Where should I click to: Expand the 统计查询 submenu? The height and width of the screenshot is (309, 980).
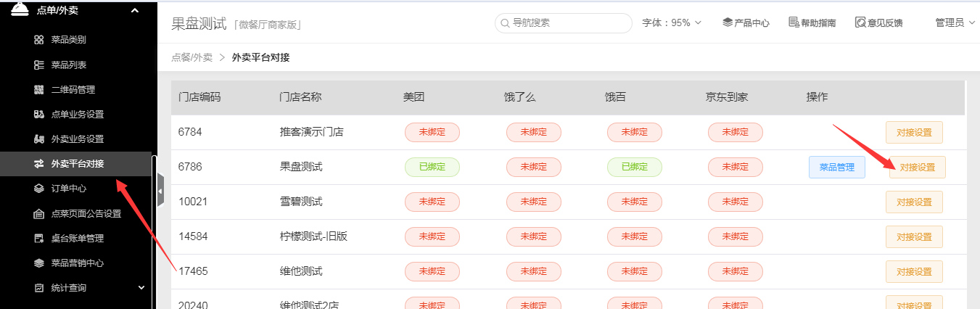(141, 288)
